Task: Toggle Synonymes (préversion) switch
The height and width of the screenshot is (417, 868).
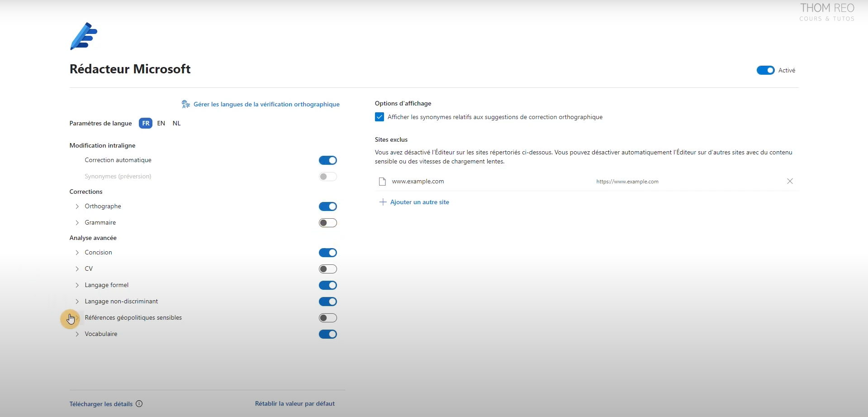Action: point(328,177)
